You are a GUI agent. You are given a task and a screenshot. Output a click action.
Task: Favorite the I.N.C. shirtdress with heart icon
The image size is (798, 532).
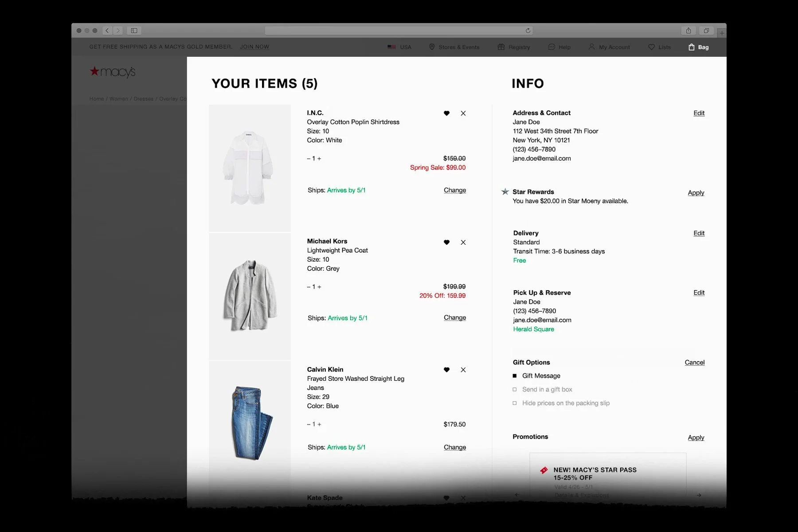click(x=446, y=113)
